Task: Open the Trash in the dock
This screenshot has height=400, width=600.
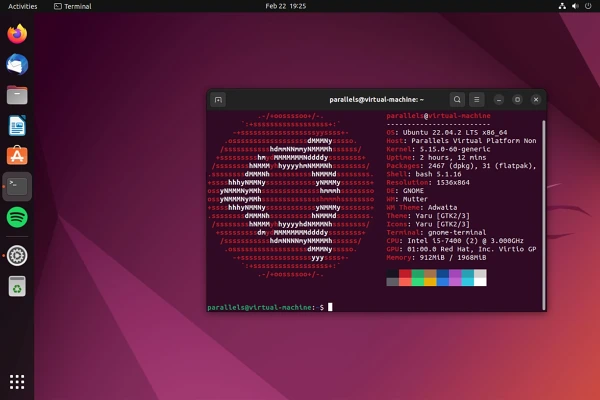Action: point(17,286)
